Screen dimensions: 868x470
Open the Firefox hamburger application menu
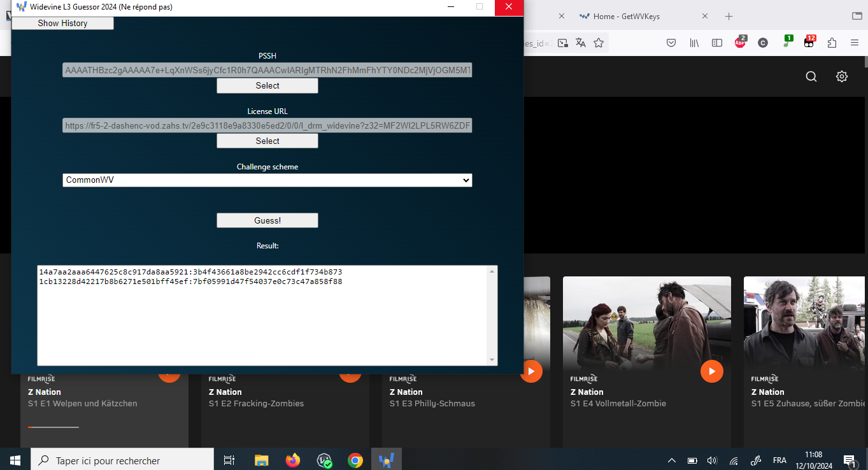point(855,43)
